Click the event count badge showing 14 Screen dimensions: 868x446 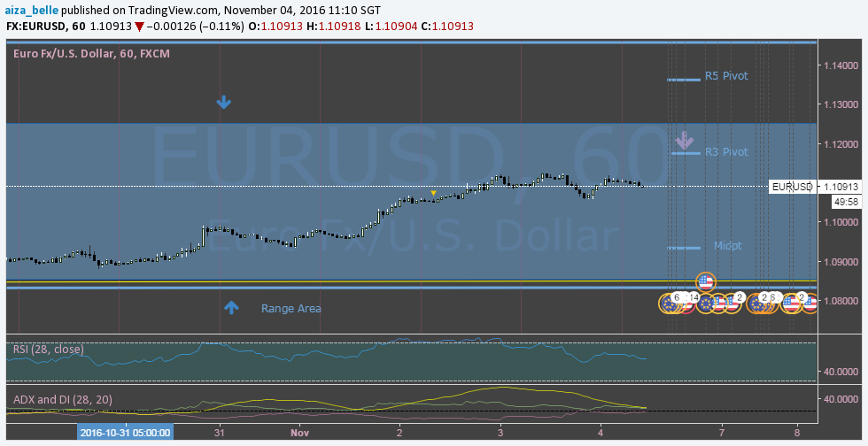point(694,297)
